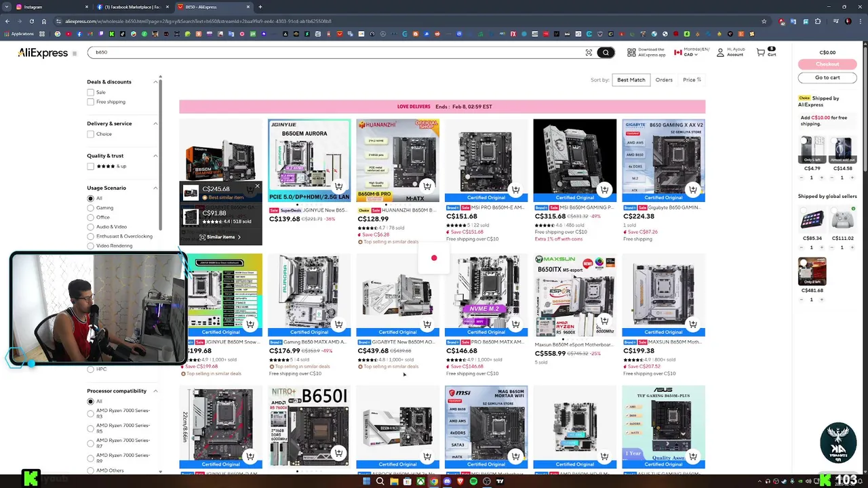868x488 pixels.
Task: Select the Gaming usage scenario
Action: coord(90,208)
